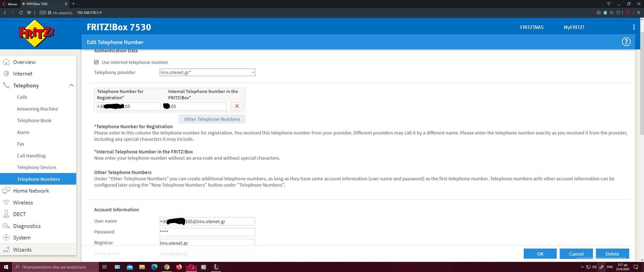This screenshot has height=272, width=644.
Task: Open the Call Handling page
Action: [x=31, y=156]
